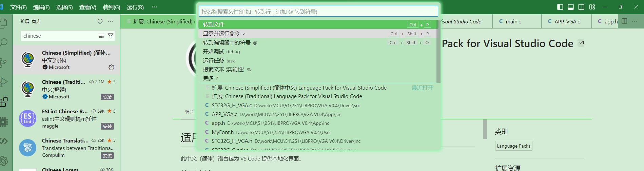Click the quick open file search input
Image resolution: width=644 pixels, height=171 pixels.
pos(318,12)
